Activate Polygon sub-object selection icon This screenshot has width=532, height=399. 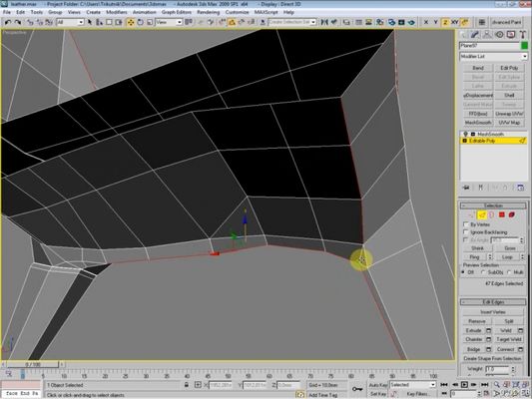click(x=502, y=214)
